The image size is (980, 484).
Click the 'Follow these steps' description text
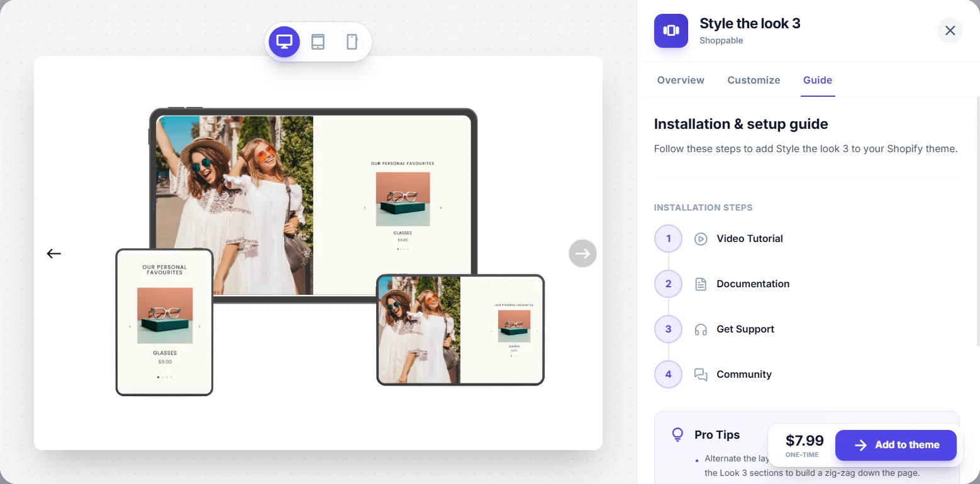tap(806, 149)
